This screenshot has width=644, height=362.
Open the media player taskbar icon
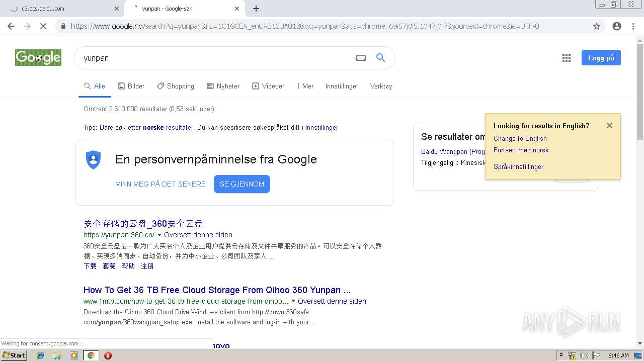click(74, 355)
